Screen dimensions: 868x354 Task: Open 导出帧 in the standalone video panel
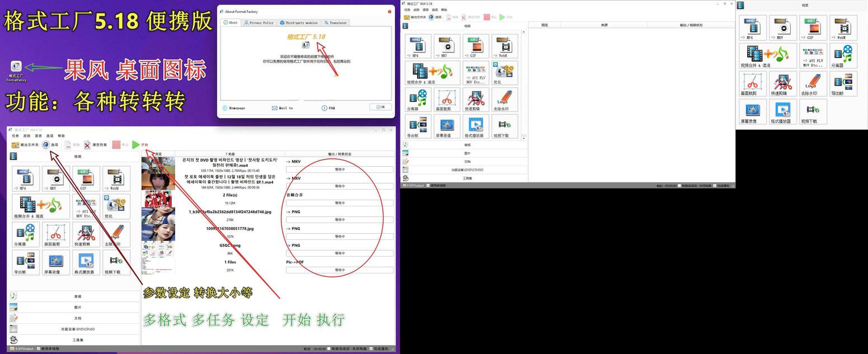click(843, 84)
